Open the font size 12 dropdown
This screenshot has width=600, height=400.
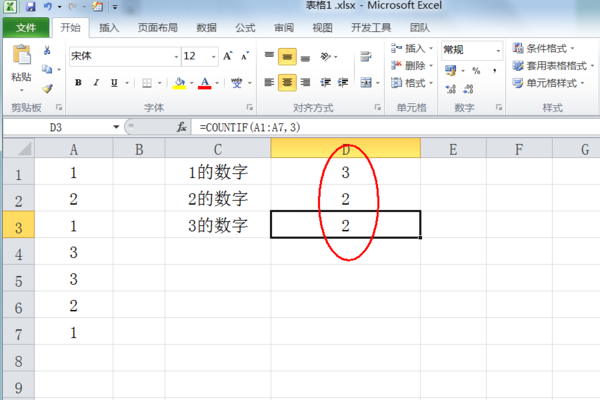click(214, 57)
